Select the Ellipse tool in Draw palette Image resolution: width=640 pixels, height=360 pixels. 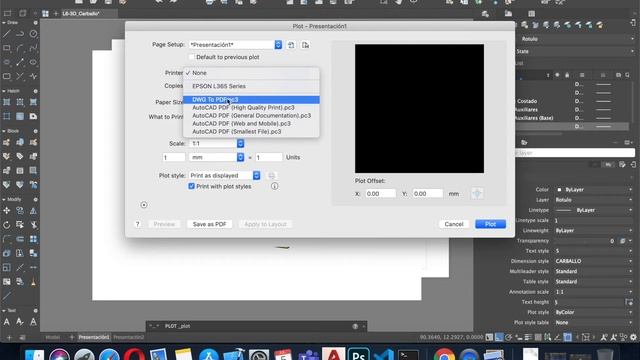pos(33,62)
